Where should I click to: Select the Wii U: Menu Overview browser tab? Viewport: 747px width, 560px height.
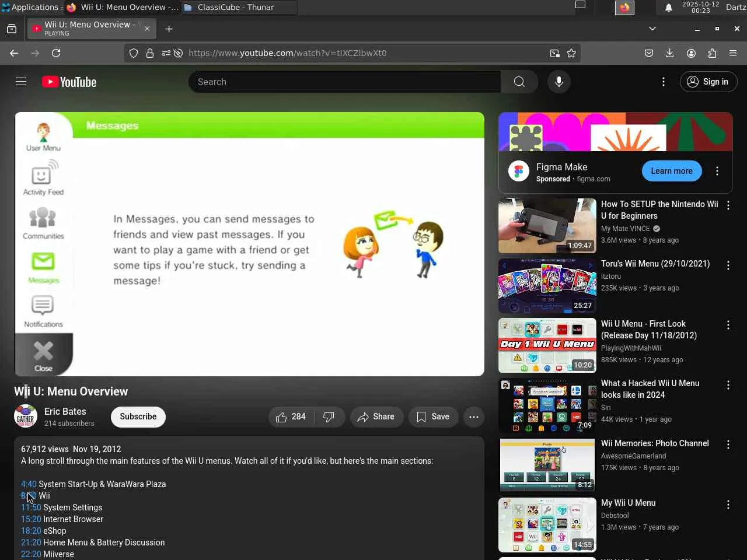90,29
